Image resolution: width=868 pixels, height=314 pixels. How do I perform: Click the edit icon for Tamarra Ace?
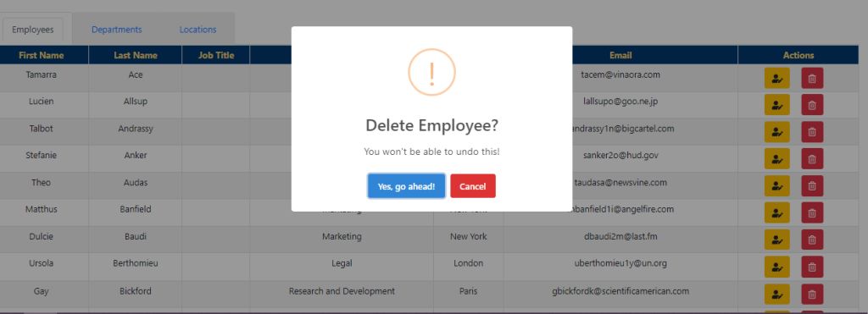tap(776, 79)
